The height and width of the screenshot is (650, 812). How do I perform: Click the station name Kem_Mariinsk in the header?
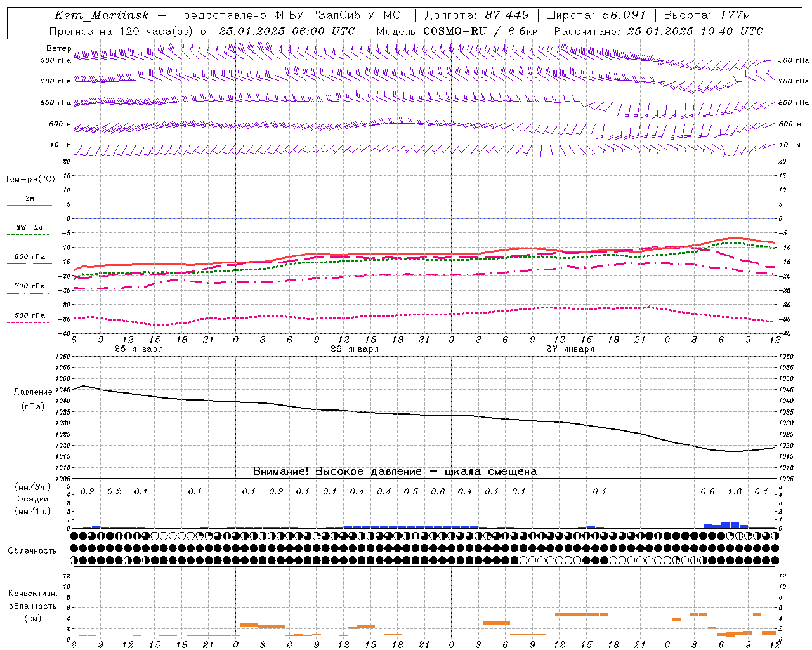[x=101, y=15]
